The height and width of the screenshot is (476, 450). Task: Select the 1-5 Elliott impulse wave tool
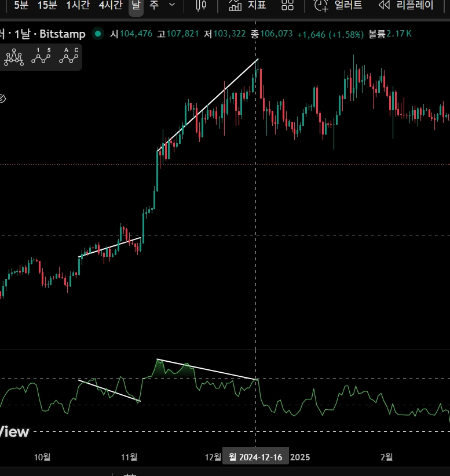pyautogui.click(x=41, y=56)
